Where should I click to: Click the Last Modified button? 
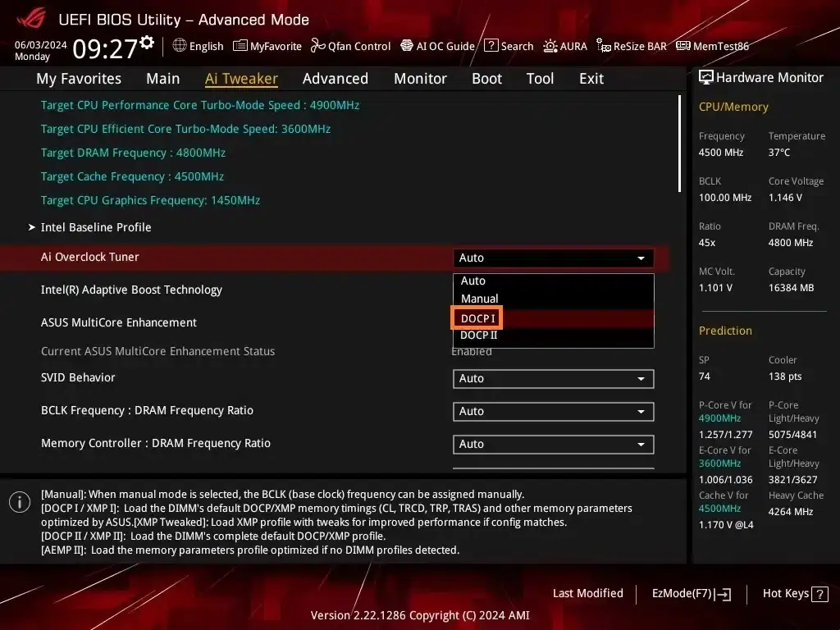(587, 594)
